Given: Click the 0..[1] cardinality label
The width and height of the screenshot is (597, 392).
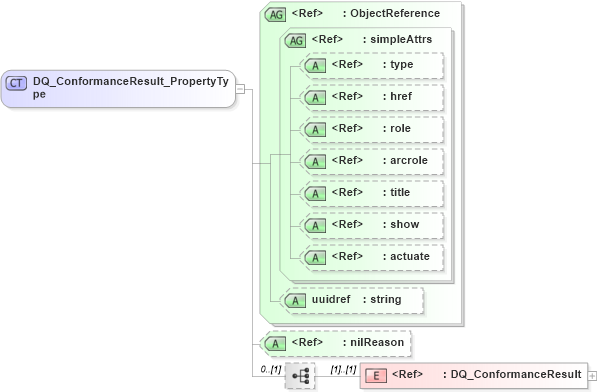Looking at the screenshot, I should (x=271, y=369).
